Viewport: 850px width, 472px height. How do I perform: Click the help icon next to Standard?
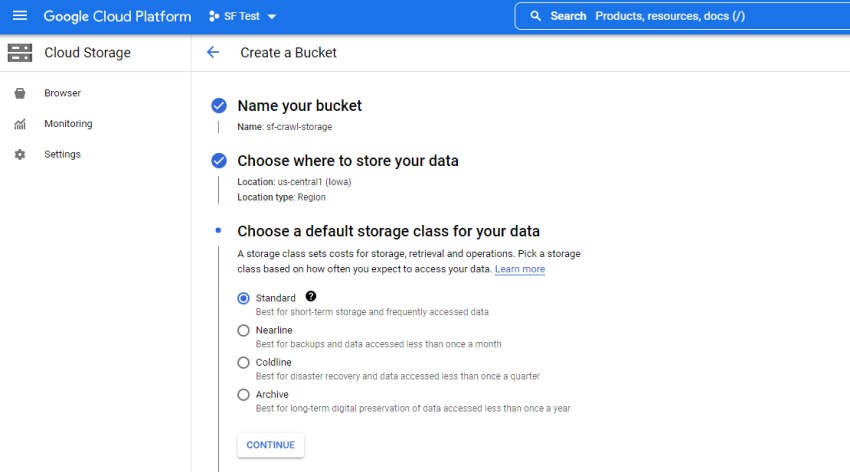pyautogui.click(x=311, y=297)
